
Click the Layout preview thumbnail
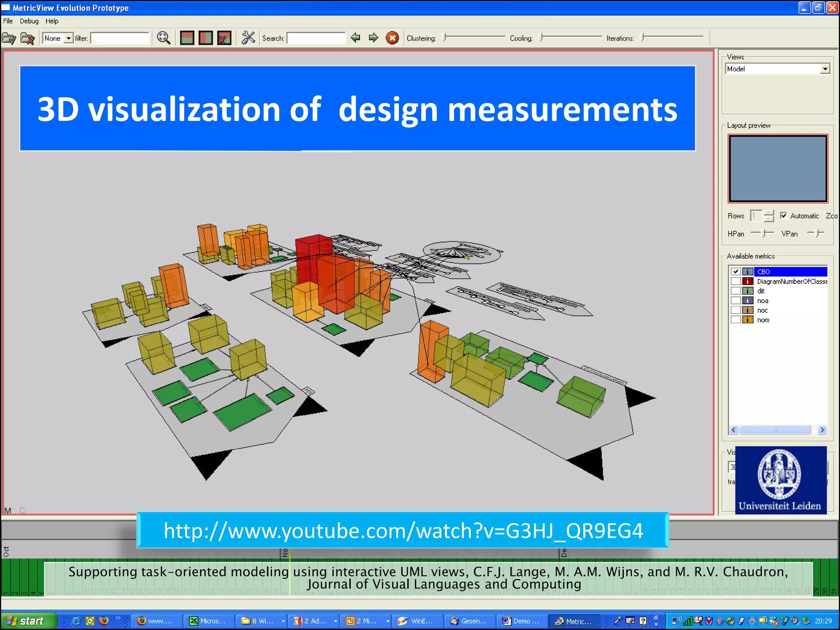(778, 169)
